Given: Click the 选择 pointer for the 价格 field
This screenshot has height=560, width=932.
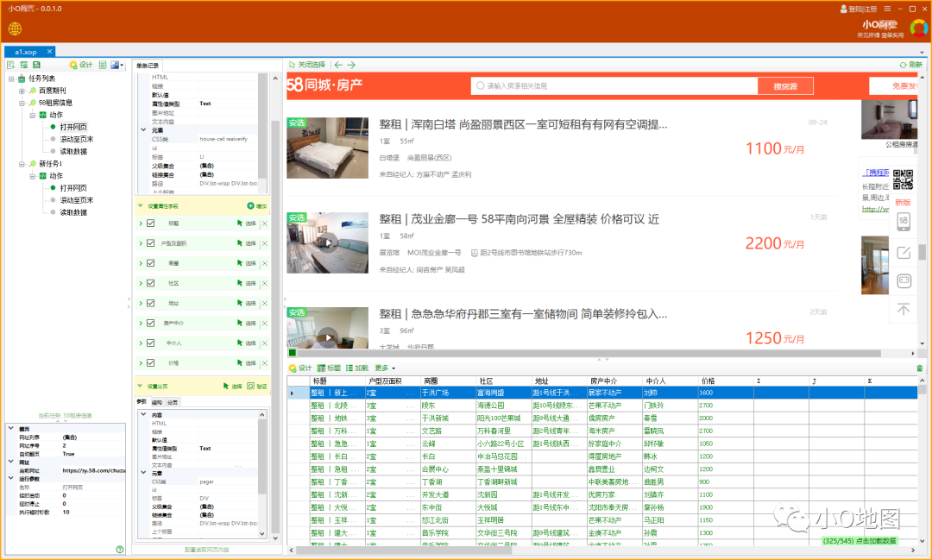Looking at the screenshot, I should [x=246, y=362].
